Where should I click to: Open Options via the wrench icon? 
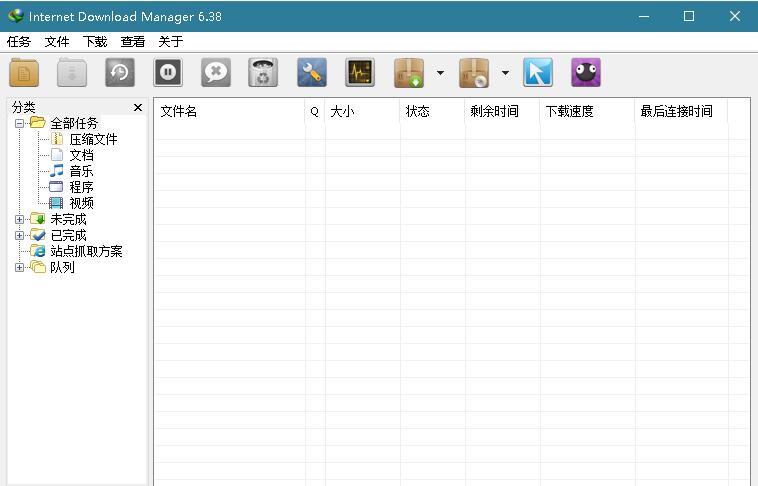pos(312,73)
